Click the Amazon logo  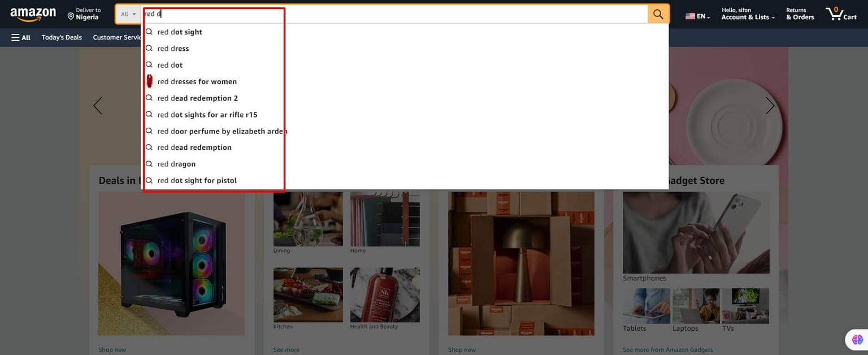tap(33, 14)
